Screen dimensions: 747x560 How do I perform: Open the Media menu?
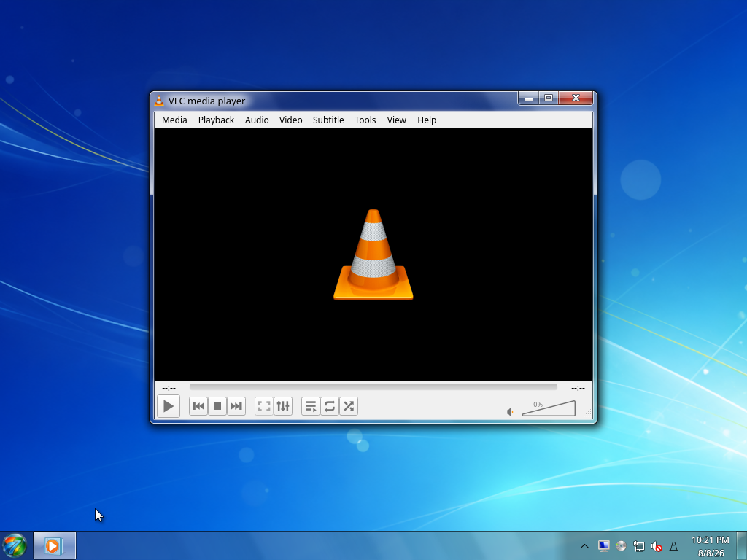coord(174,120)
